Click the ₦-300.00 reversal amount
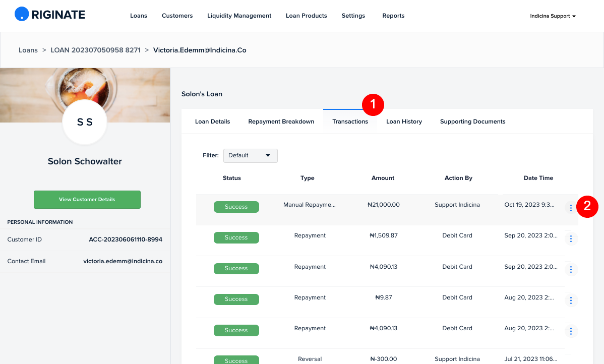Image resolution: width=604 pixels, height=364 pixels. (384, 359)
